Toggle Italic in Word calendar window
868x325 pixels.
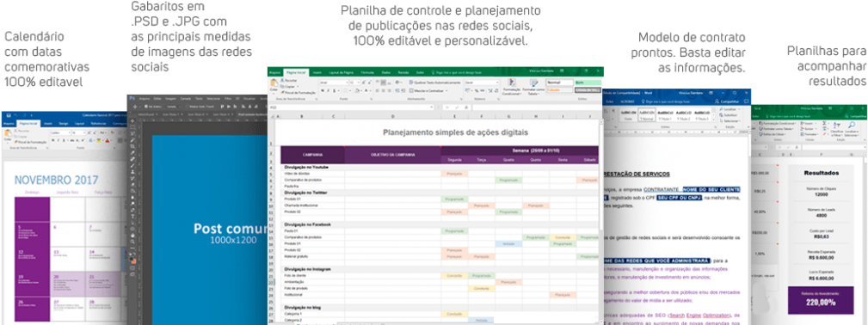click(x=58, y=141)
